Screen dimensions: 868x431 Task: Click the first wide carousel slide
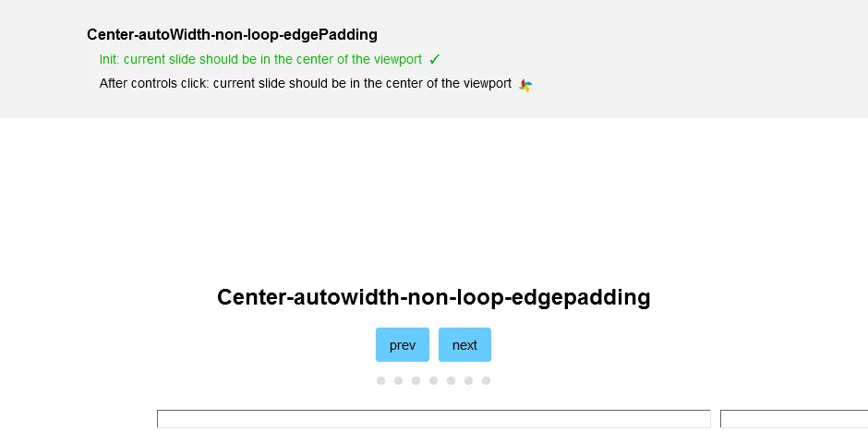433,419
